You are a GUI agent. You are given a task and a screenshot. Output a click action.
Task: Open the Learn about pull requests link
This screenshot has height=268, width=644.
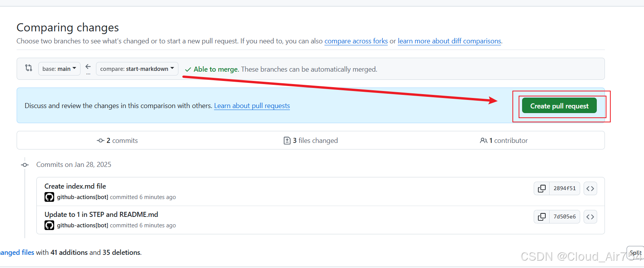[252, 106]
